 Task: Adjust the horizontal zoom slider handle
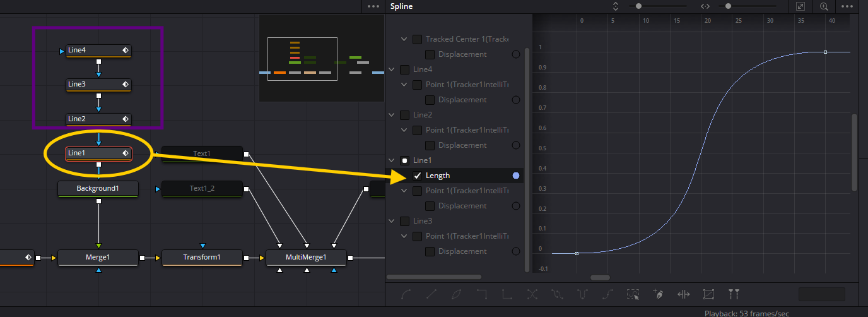click(729, 6)
